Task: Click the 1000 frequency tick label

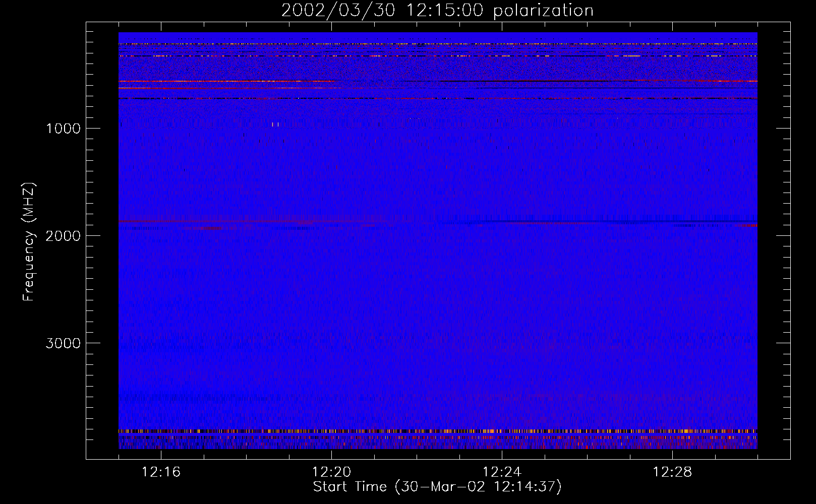Action: pos(63,129)
